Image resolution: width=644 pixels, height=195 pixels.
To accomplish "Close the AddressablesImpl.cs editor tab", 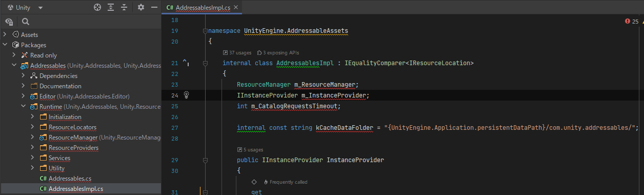I will point(235,8).
